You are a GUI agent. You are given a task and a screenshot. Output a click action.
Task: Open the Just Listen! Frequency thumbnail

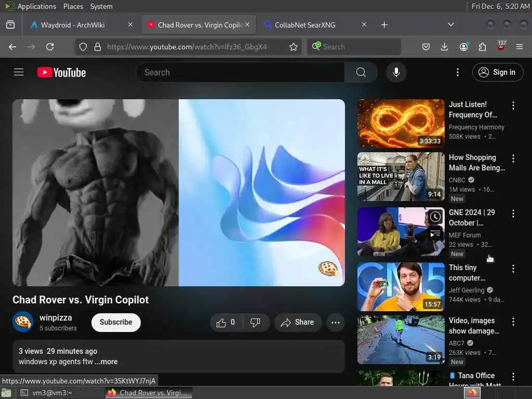[401, 124]
